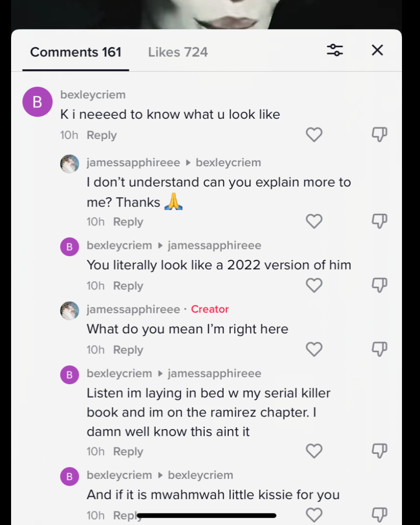Tap jamessapphireee's avatar on first reply
The image size is (420, 525).
pos(69,164)
